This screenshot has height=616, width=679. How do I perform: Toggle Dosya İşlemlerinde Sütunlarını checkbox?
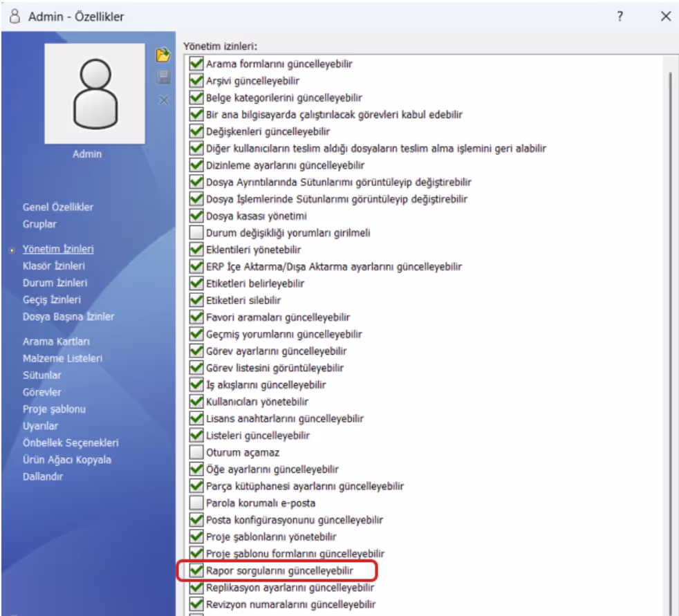(x=196, y=198)
